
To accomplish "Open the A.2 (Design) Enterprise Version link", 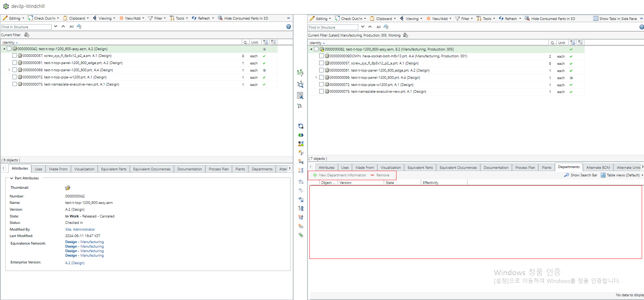I will click(75, 263).
